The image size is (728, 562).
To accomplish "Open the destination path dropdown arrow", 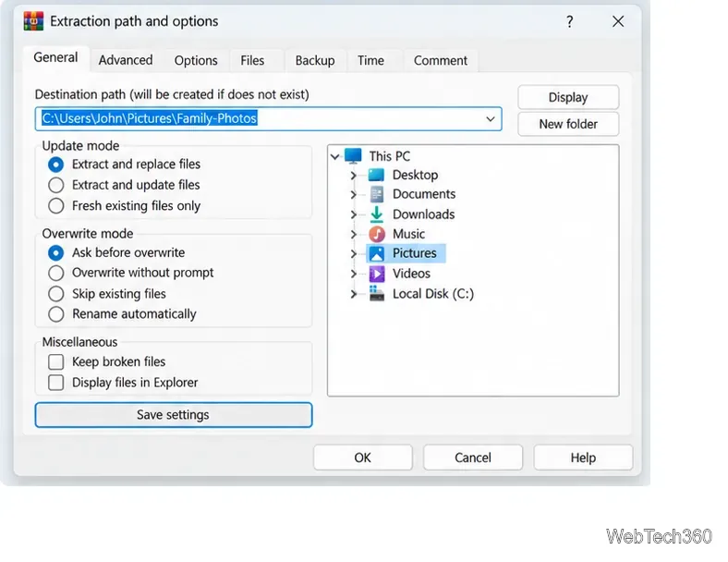I will [491, 119].
